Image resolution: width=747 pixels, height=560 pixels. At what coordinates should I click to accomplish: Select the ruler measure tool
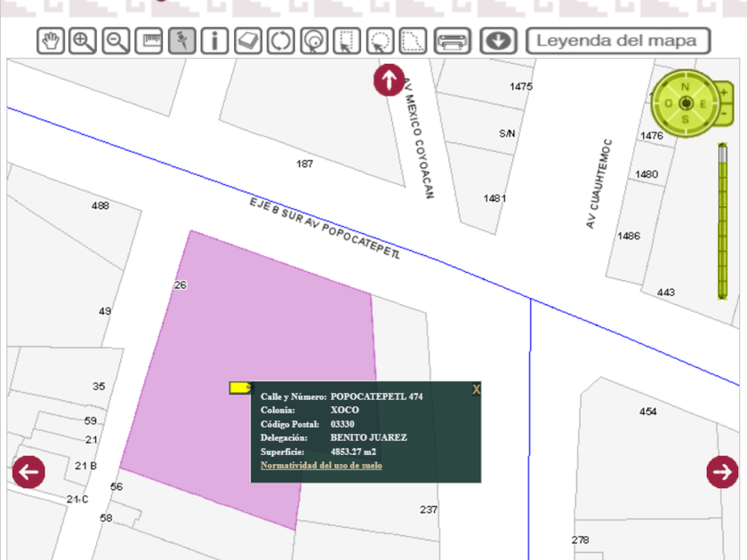click(x=149, y=41)
